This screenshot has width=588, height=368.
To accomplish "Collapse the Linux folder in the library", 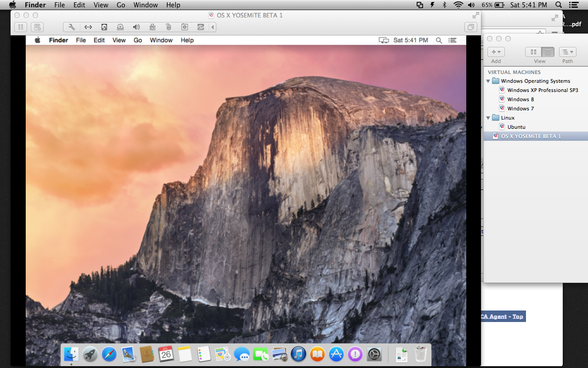I will click(x=488, y=118).
